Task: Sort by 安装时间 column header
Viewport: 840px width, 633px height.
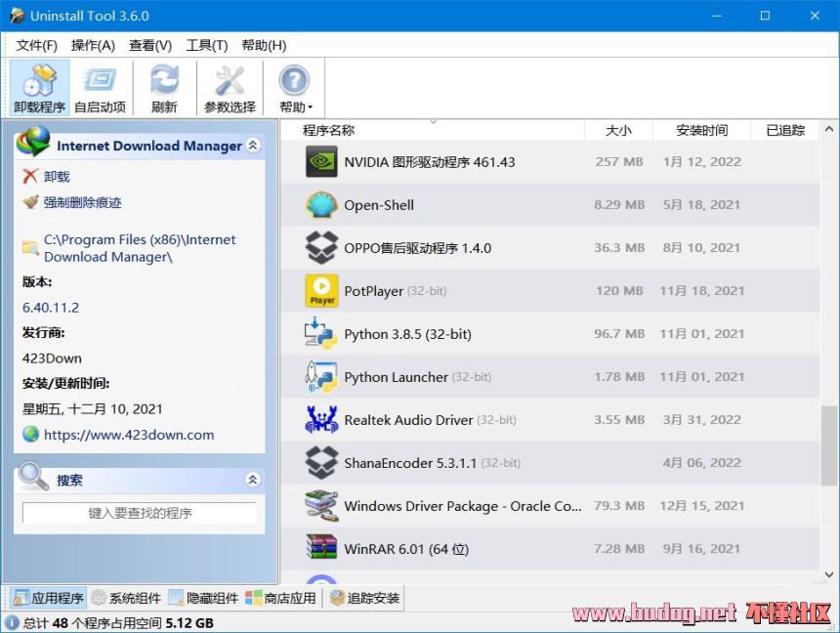Action: coord(701,130)
